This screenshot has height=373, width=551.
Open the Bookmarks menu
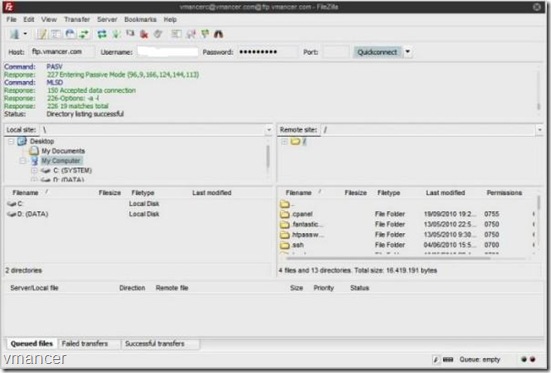click(140, 19)
